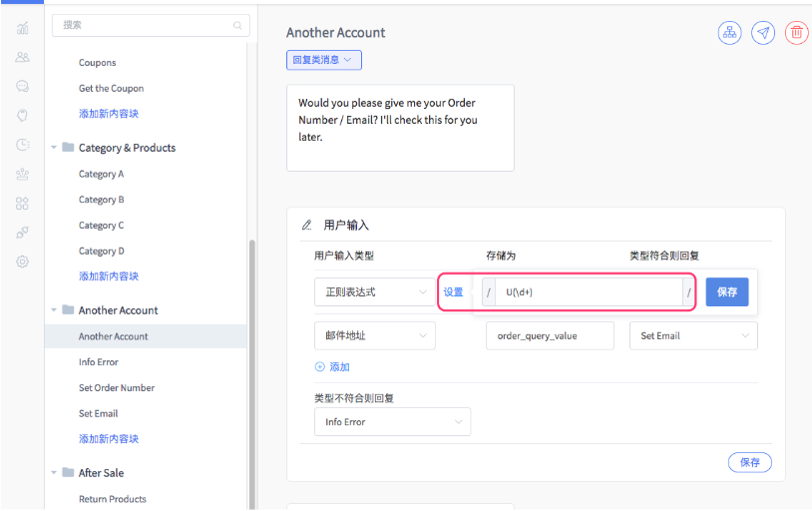Image resolution: width=812 pixels, height=511 pixels.
Task: Open the analytics chart icon in sidebar
Action: point(22,28)
